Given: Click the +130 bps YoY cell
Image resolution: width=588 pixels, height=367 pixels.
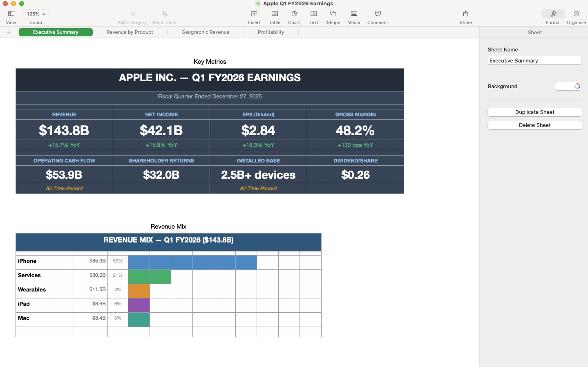Looking at the screenshot, I should 355,145.
